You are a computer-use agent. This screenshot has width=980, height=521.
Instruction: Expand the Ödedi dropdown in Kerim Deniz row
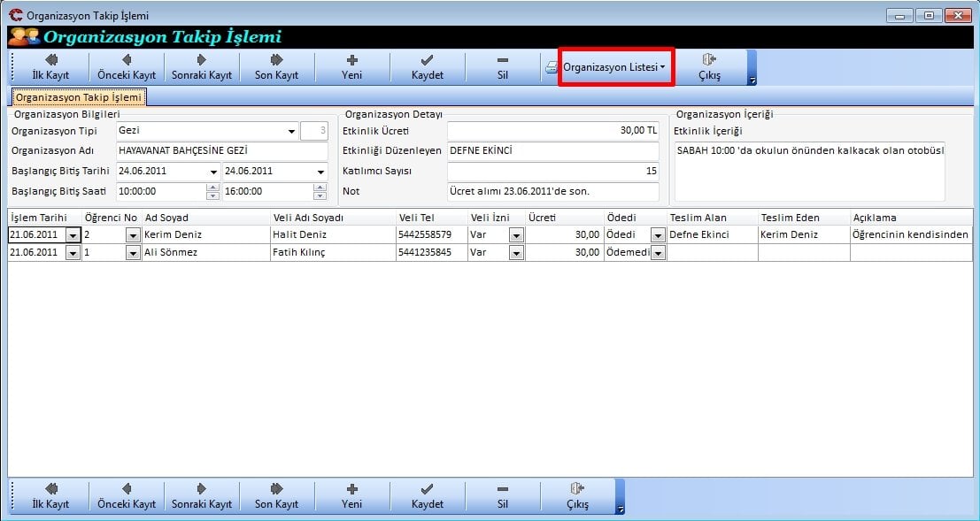coord(658,235)
